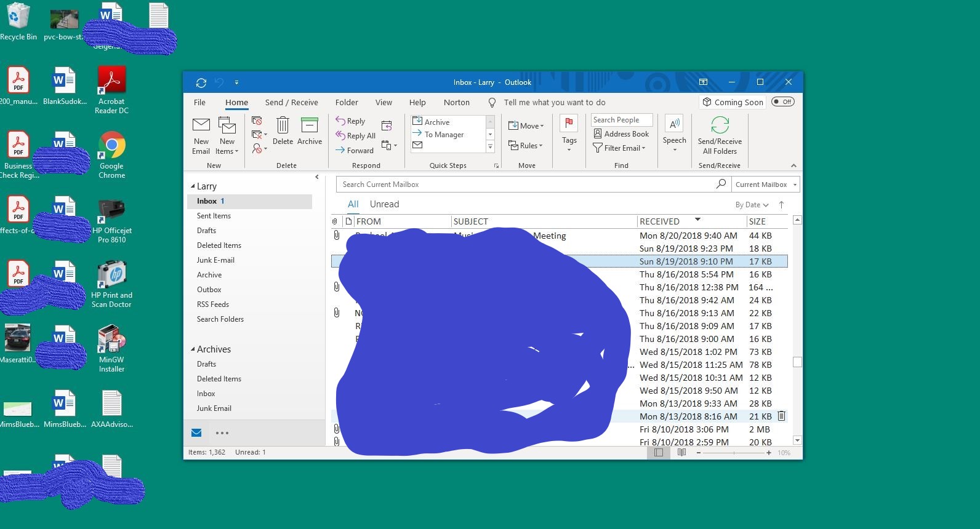This screenshot has height=529, width=980.
Task: Open Customize Quick Access Toolbar dropdown
Action: [x=236, y=82]
